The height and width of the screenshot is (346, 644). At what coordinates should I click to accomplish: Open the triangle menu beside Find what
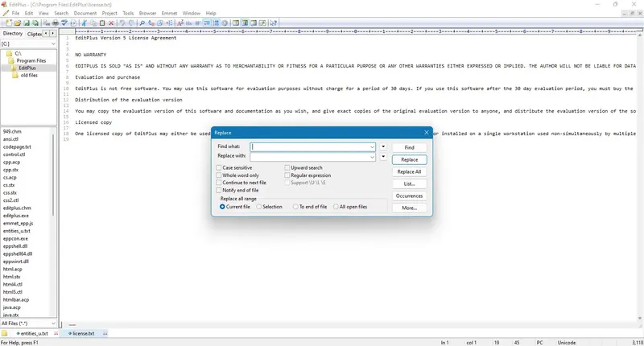point(383,146)
